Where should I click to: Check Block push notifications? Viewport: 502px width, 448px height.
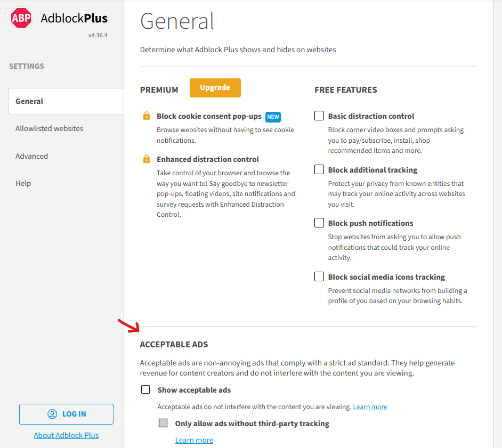pos(319,222)
